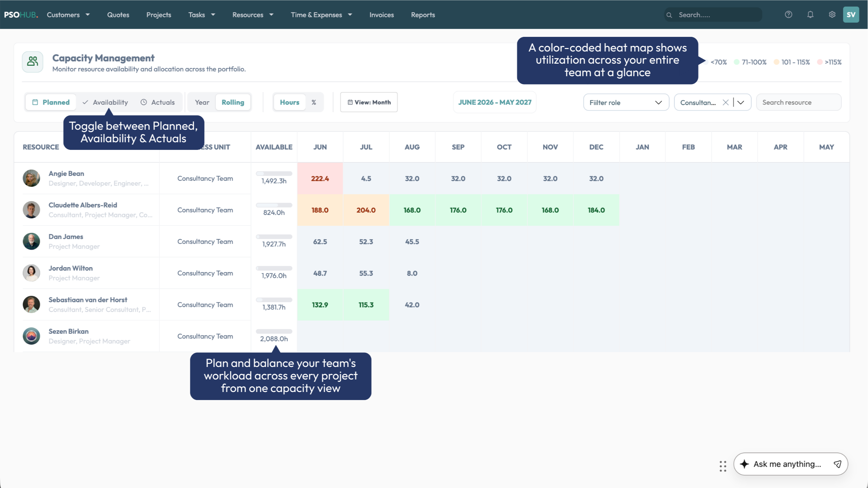Click the Ask me anything input

(787, 464)
